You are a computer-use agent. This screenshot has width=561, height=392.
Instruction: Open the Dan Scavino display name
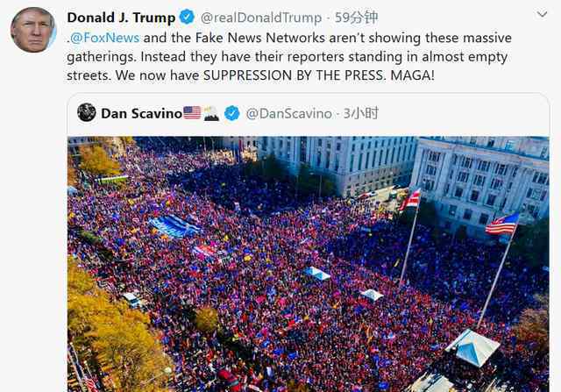pos(142,113)
